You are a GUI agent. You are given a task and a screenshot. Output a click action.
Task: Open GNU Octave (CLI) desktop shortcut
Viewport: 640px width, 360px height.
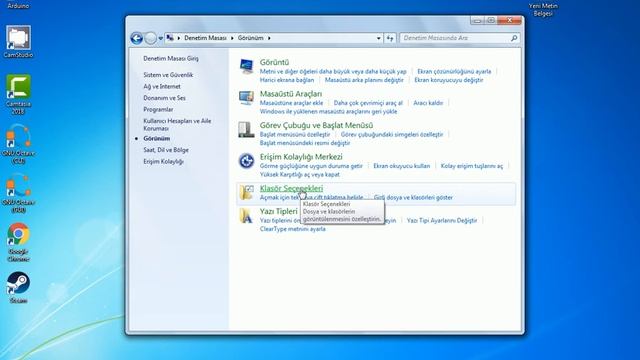[x=18, y=144]
